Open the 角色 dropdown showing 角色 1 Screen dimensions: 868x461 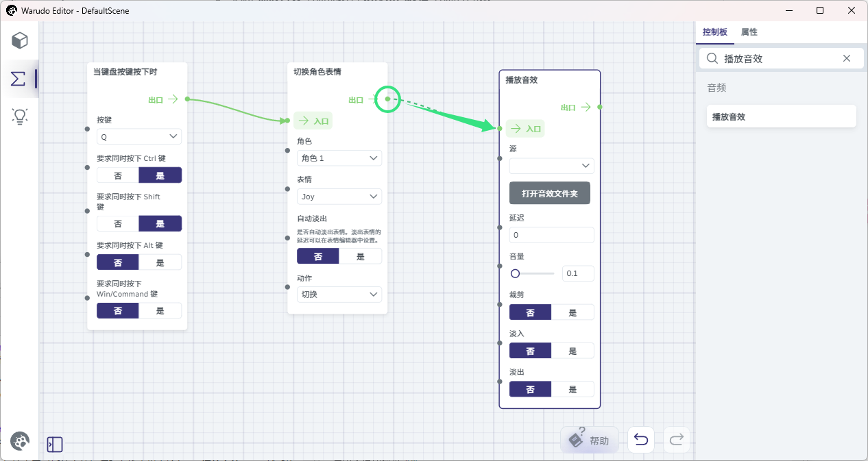[x=339, y=158]
